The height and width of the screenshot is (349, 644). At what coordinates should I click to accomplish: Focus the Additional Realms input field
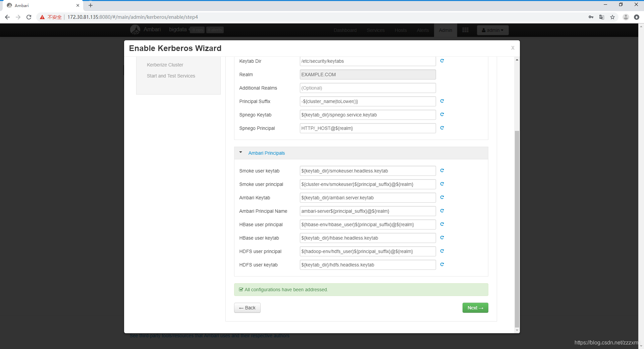pos(368,88)
